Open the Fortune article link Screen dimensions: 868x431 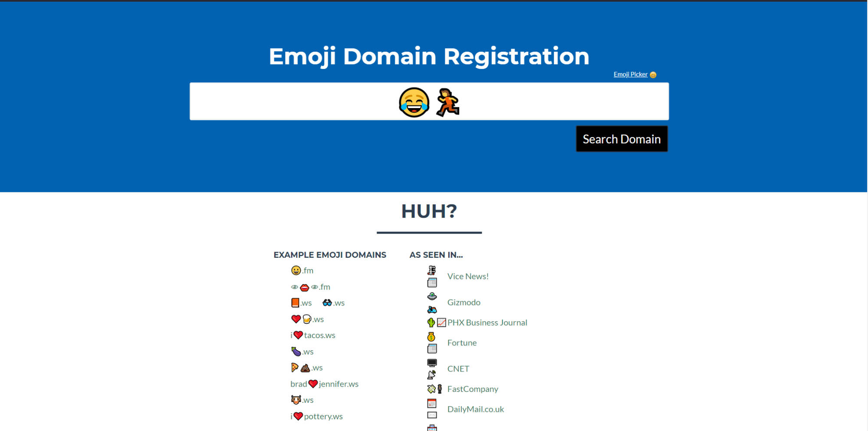(462, 342)
